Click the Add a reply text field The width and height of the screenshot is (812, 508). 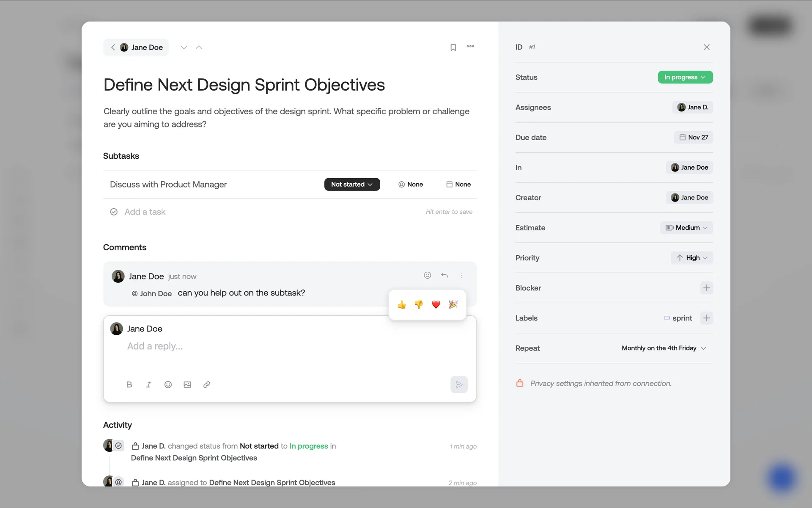pyautogui.click(x=288, y=347)
